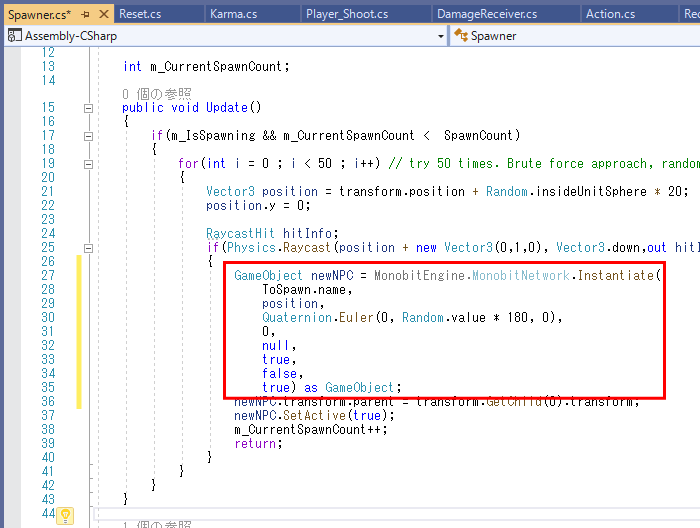Collapse the Update() method outline
This screenshot has width=700, height=528.
click(88, 108)
